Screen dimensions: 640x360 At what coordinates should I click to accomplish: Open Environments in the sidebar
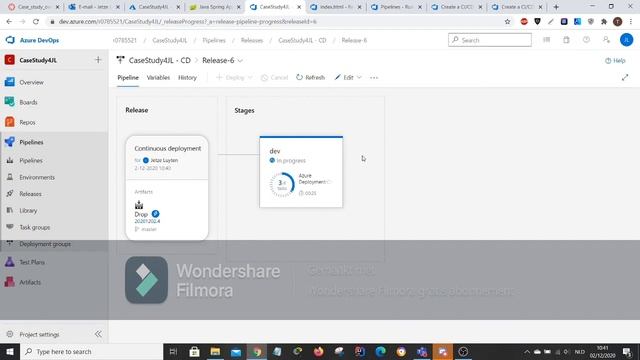[37, 177]
